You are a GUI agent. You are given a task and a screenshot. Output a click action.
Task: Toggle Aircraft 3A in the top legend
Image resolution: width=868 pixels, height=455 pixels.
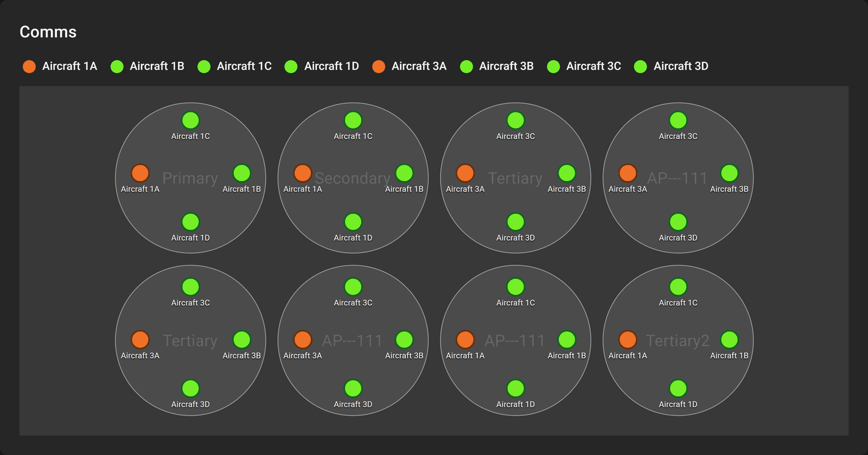tap(410, 66)
